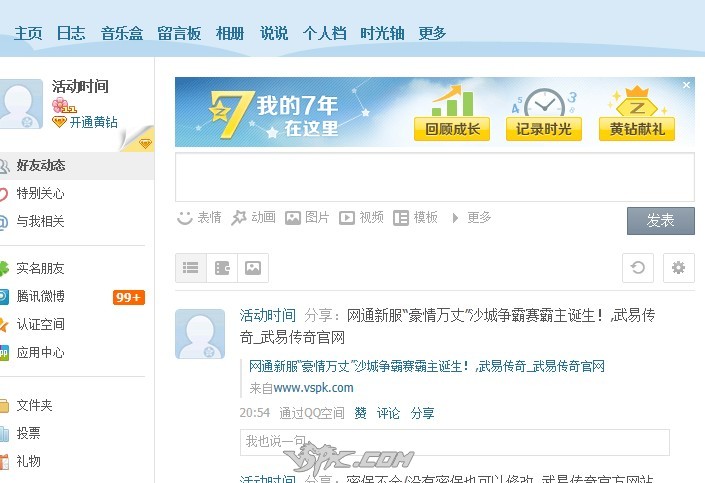Switch feed to photo view
Screen dimensions: 705x483
[x=253, y=268]
